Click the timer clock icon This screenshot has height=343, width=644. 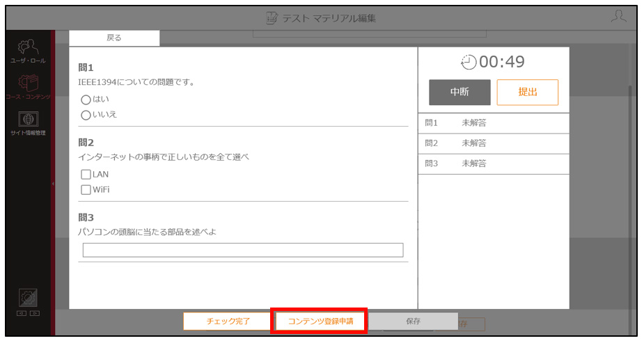click(469, 63)
